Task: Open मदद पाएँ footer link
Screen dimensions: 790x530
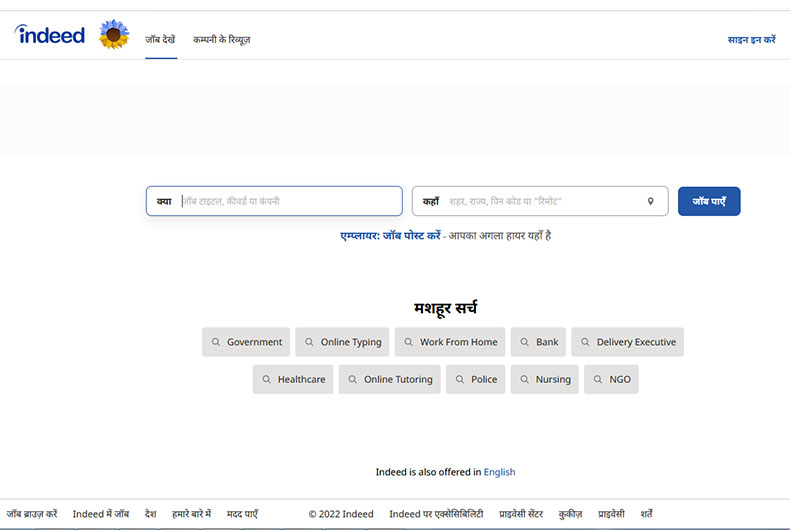Action: pos(242,514)
